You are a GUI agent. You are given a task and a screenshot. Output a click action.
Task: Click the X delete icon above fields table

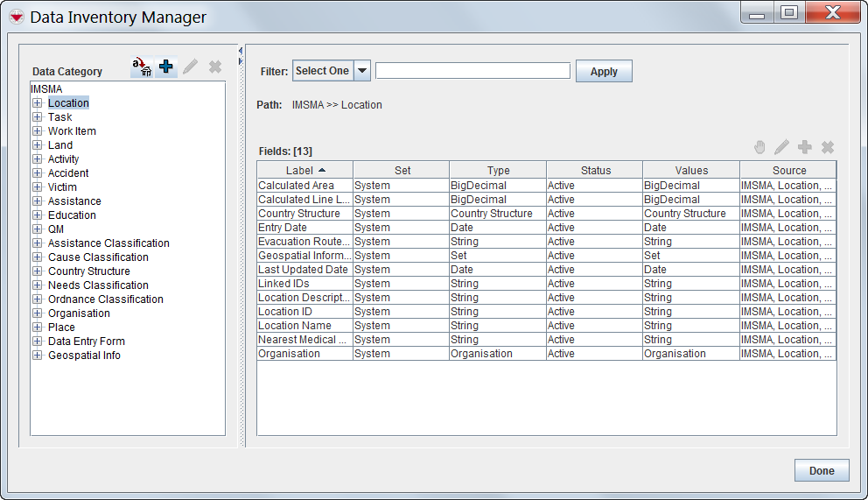[828, 147]
